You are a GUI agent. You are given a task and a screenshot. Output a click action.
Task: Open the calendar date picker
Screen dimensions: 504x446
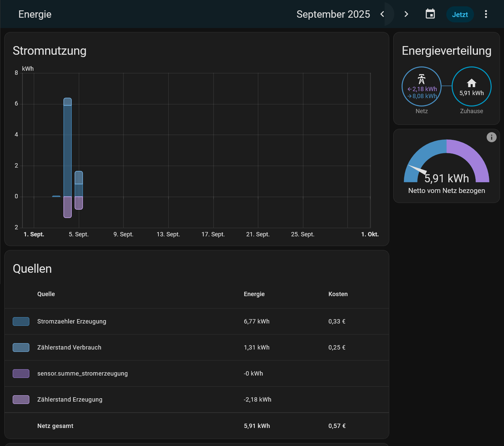click(x=430, y=14)
